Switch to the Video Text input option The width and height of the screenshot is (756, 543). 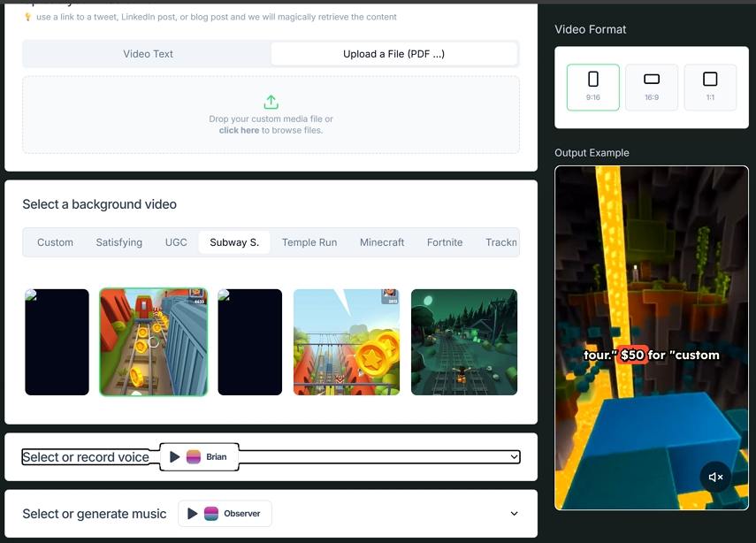pyautogui.click(x=148, y=54)
